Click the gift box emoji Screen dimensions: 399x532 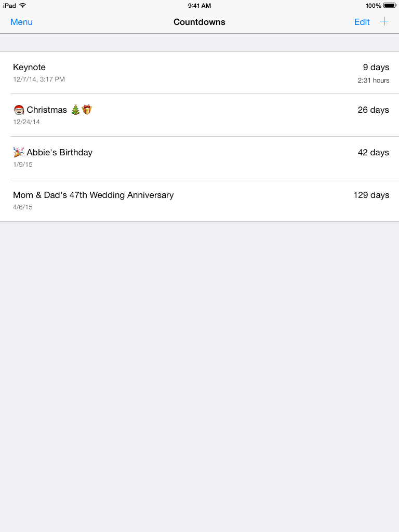[87, 110]
